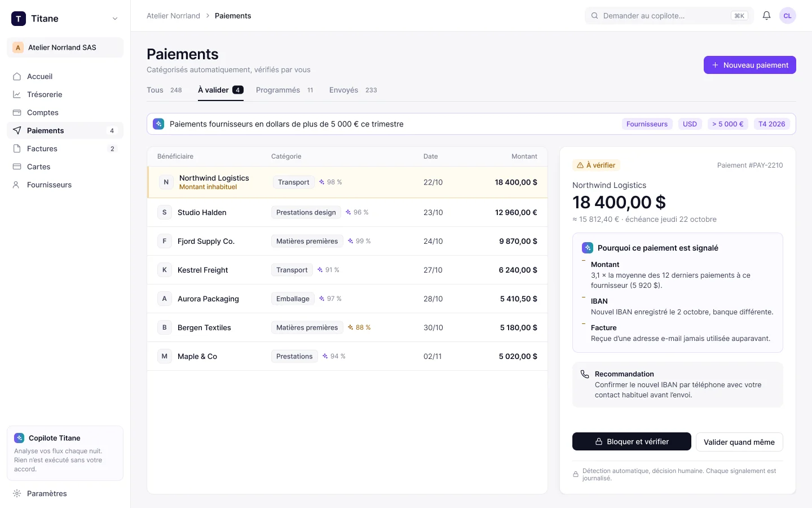Viewport: 812px width, 508px height.
Task: Click the > 5 000 € filter chip
Action: click(727, 124)
